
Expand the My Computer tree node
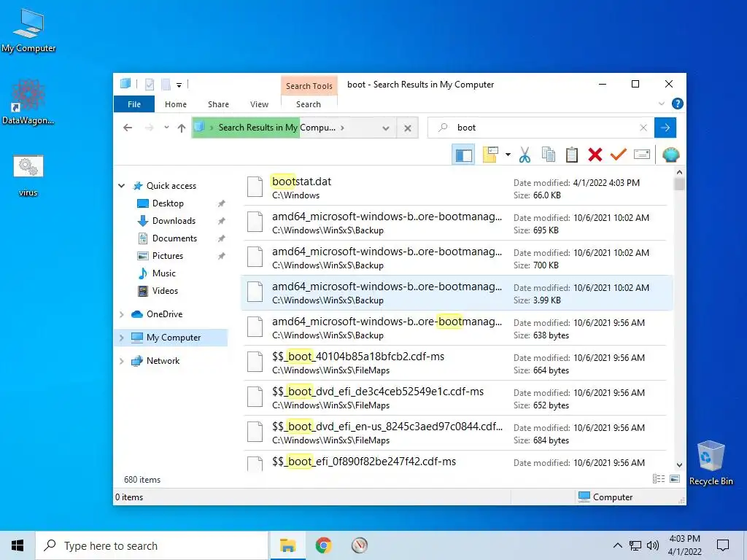click(x=122, y=338)
